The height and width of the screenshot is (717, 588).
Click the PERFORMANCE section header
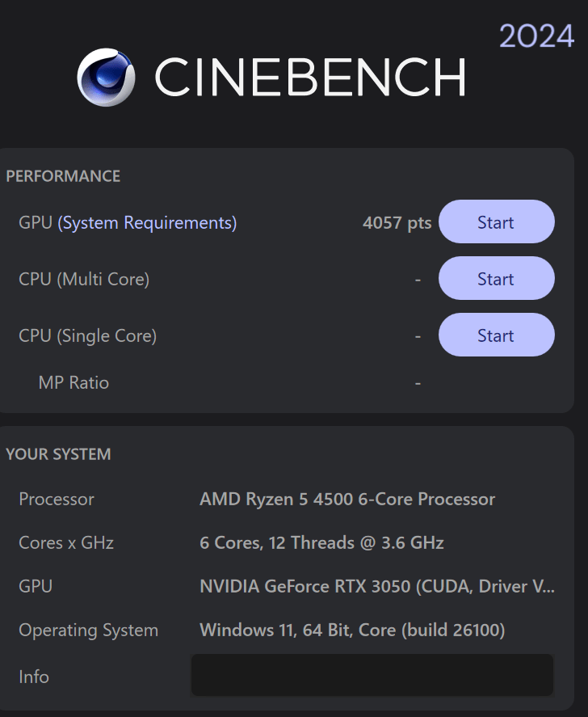[x=63, y=176]
